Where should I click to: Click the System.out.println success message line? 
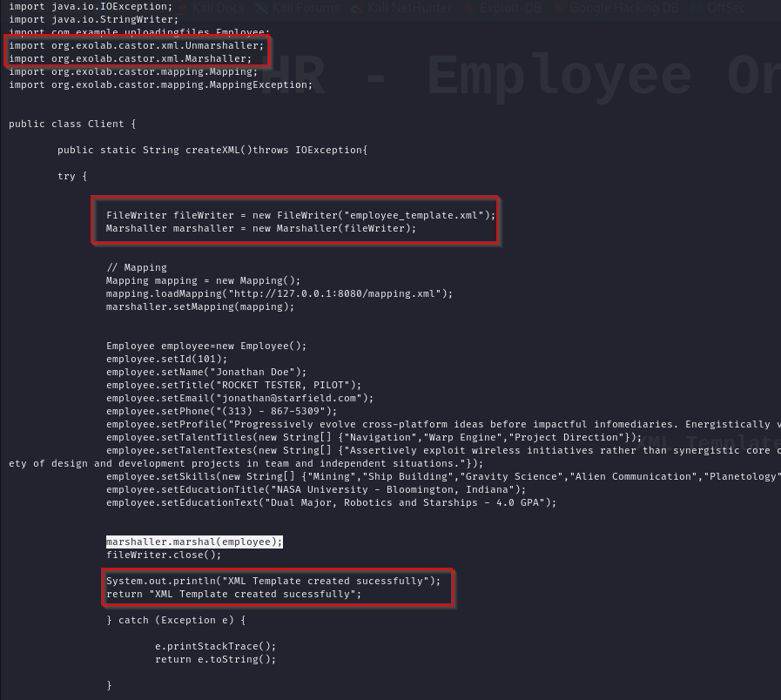coord(273,581)
